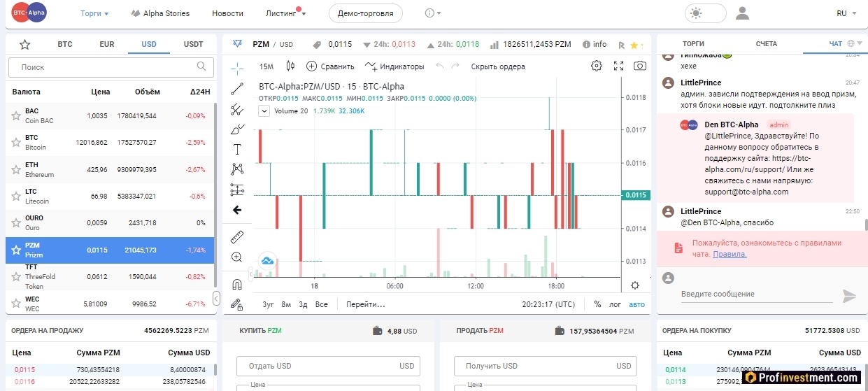
Task: Collapse the Volume indicator legend
Action: (264, 111)
